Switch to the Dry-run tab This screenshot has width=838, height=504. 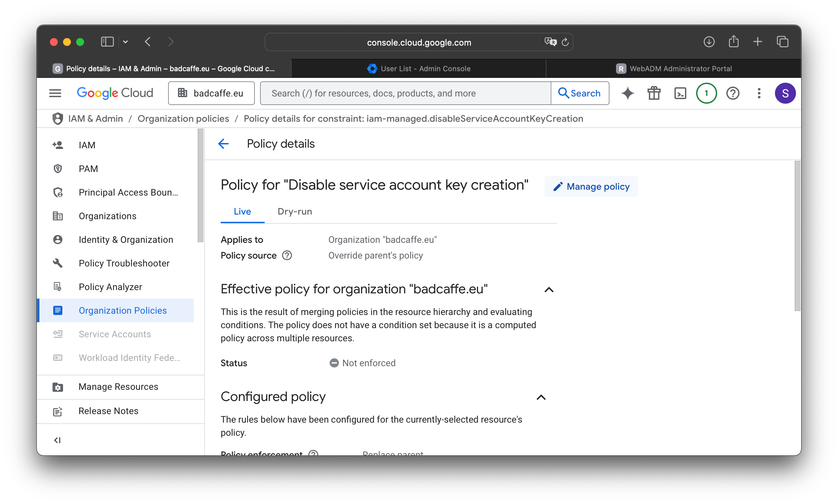pos(295,212)
